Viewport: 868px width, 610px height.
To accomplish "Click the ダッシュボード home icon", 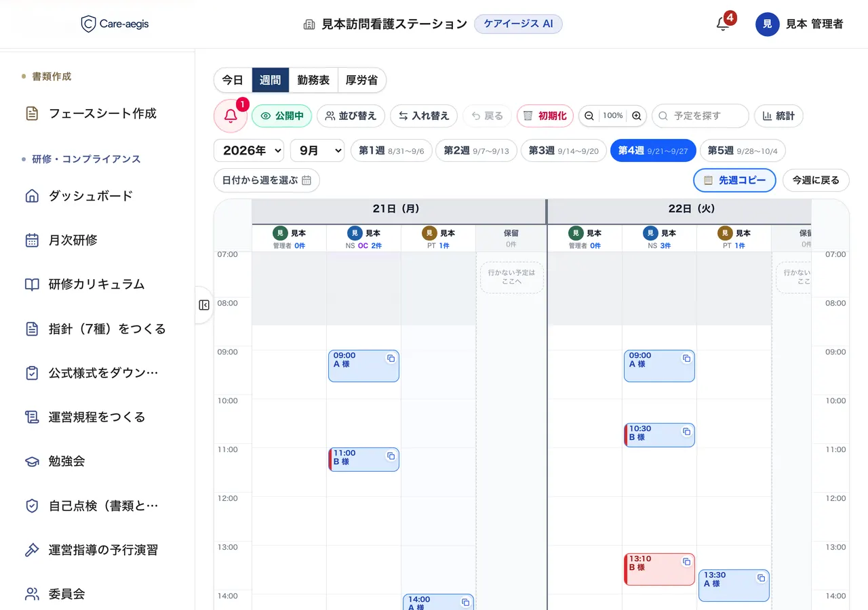I will [x=32, y=196].
